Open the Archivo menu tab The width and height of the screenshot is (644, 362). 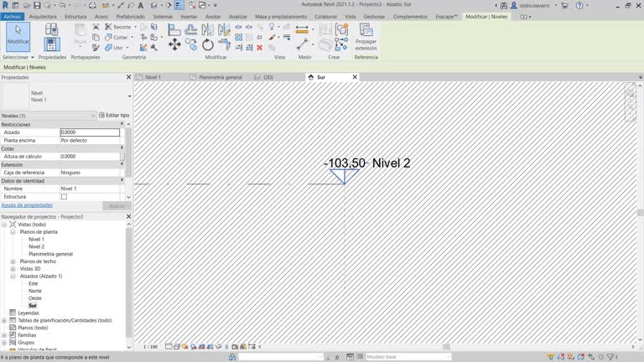coord(13,17)
